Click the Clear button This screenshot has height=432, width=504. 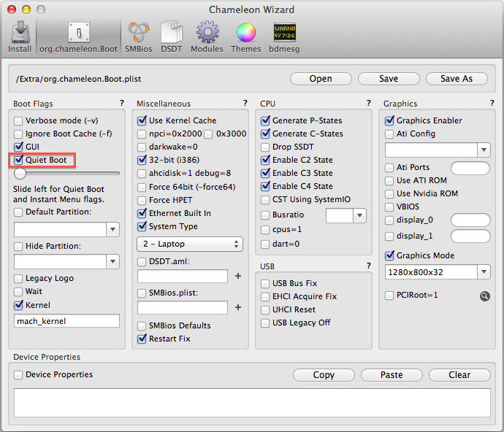click(x=459, y=375)
